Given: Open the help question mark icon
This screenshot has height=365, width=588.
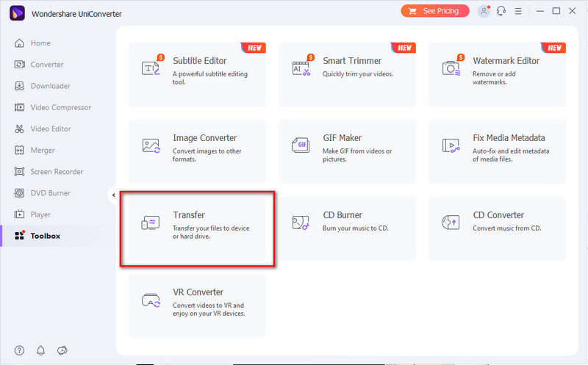Looking at the screenshot, I should (x=19, y=350).
